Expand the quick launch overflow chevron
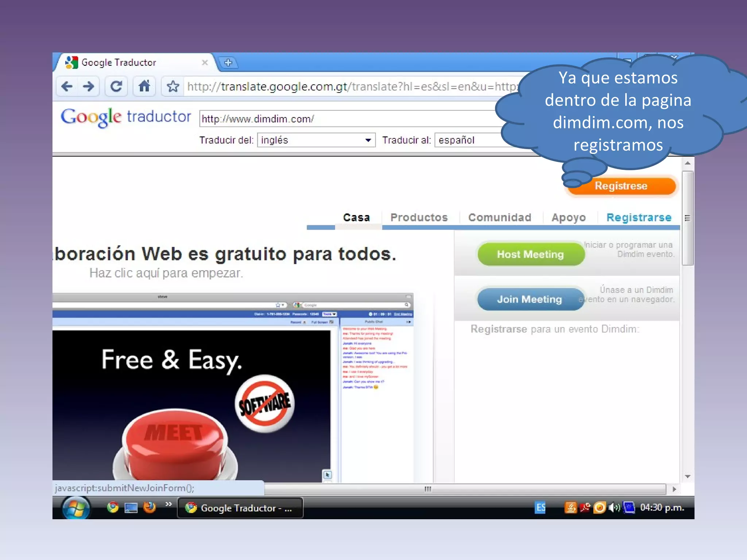747x560 pixels. [x=169, y=504]
